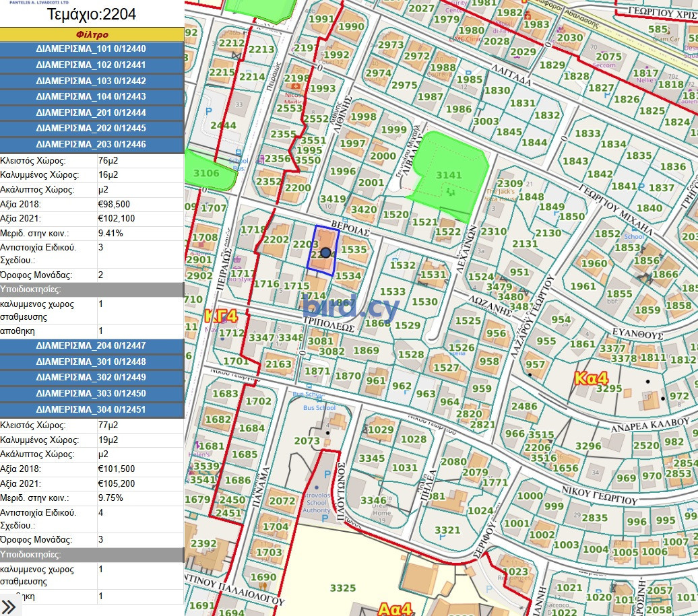Viewport: 698px width, 616px height.
Task: Click the medical cross icon at parcel 2198
Action: click(294, 88)
